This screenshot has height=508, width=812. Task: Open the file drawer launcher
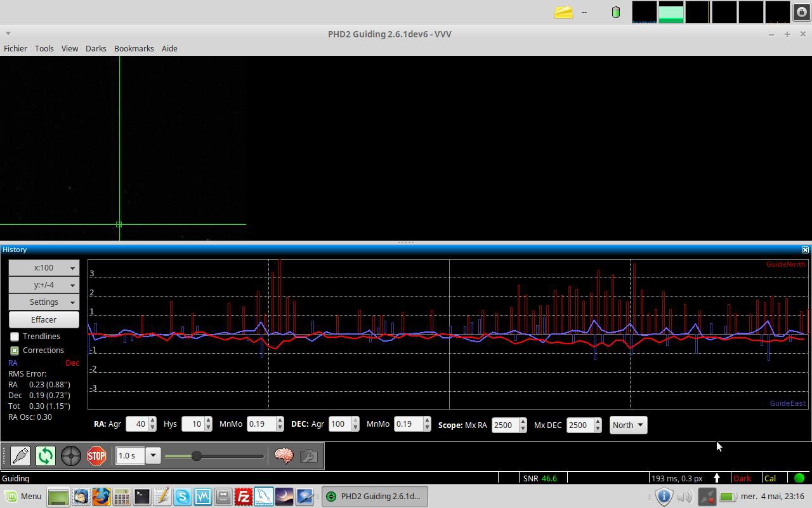pyautogui.click(x=223, y=497)
